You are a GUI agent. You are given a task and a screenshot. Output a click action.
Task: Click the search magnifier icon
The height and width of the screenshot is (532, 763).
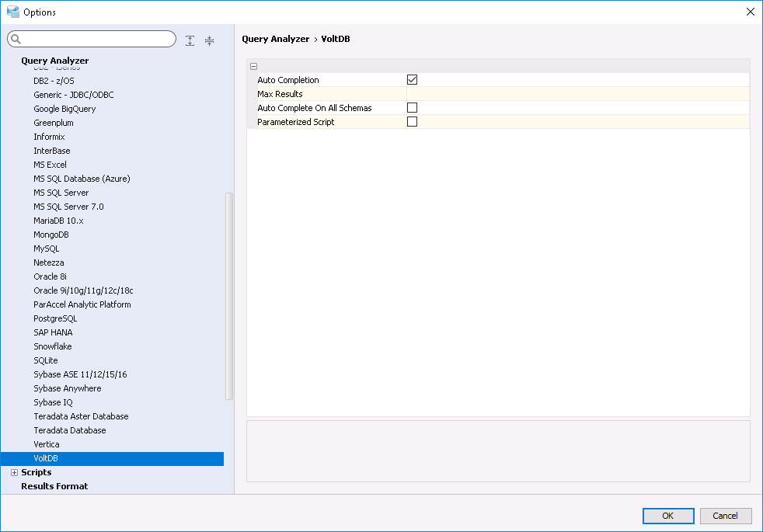coord(16,40)
